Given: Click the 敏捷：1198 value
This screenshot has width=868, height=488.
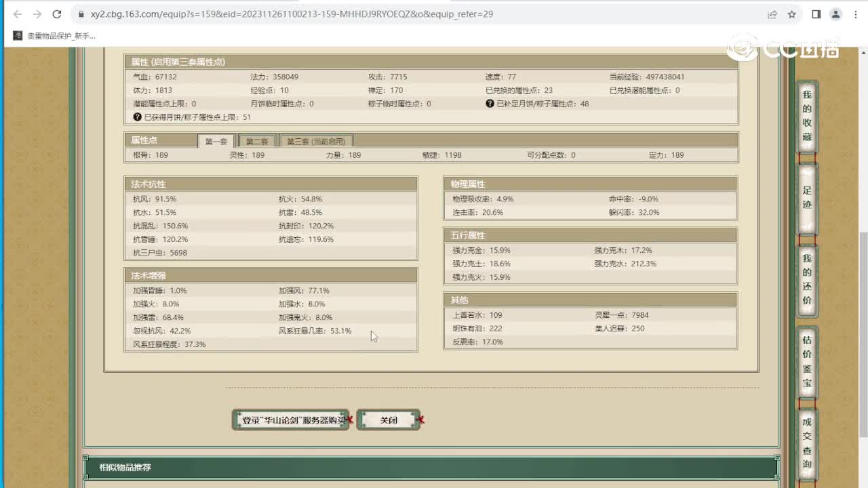Looking at the screenshot, I should pyautogui.click(x=442, y=155).
